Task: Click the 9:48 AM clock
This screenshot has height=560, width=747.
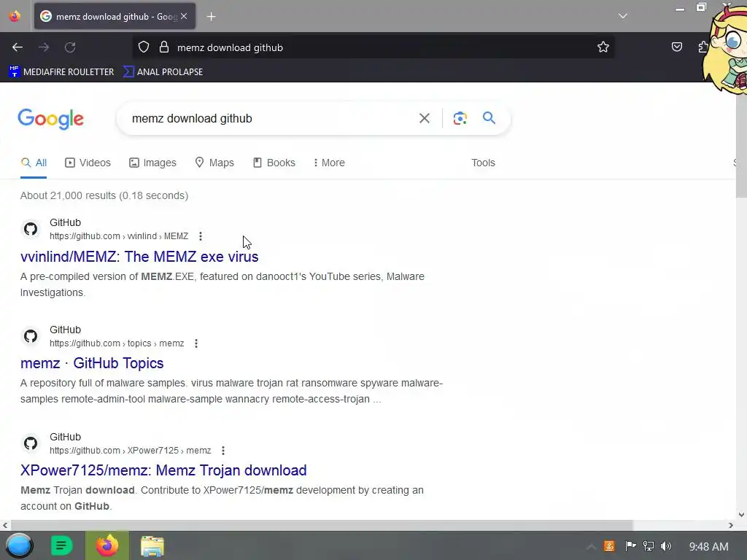Action: pos(708,546)
